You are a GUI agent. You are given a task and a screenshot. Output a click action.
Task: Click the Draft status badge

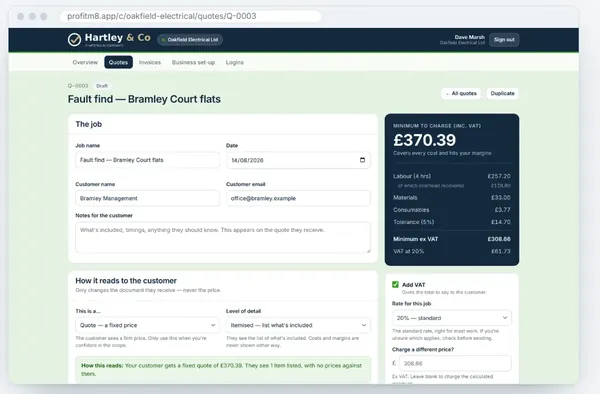102,86
